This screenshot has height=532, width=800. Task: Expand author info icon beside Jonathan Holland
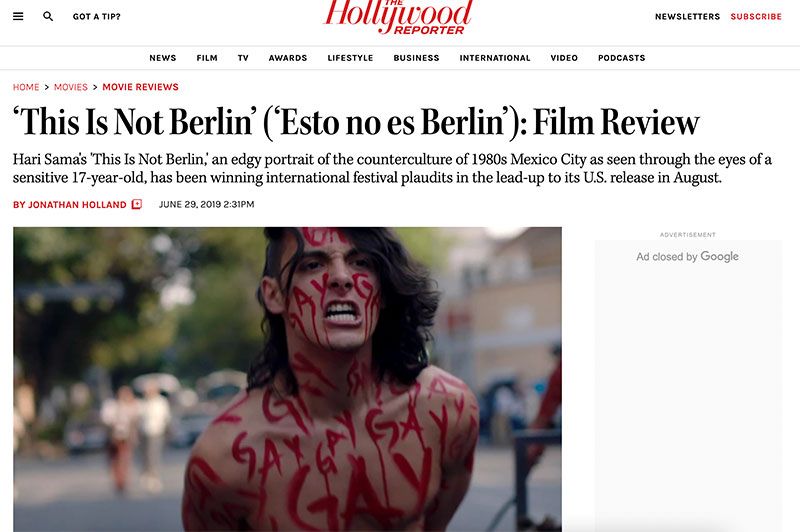[137, 205]
